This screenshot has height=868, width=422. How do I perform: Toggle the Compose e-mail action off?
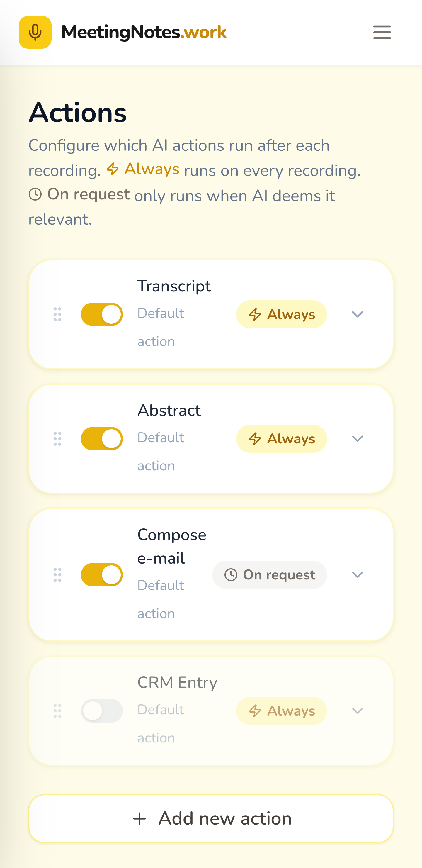[x=102, y=575]
